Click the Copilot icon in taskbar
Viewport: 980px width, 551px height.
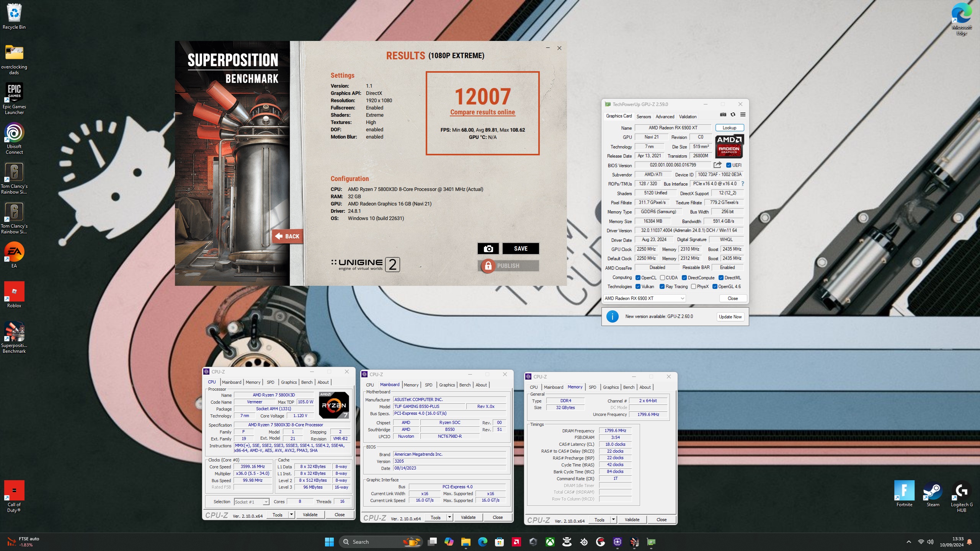[449, 542]
